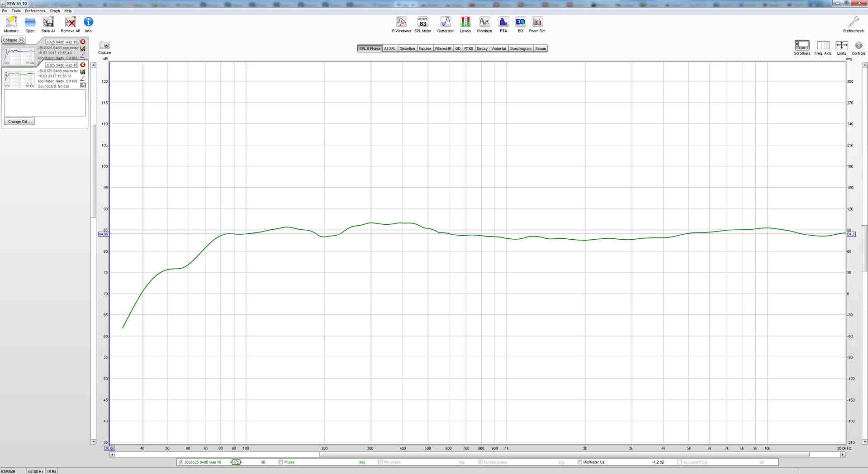Switch to the Waterfall tab
Screen dimensions: 868x474
pos(499,48)
